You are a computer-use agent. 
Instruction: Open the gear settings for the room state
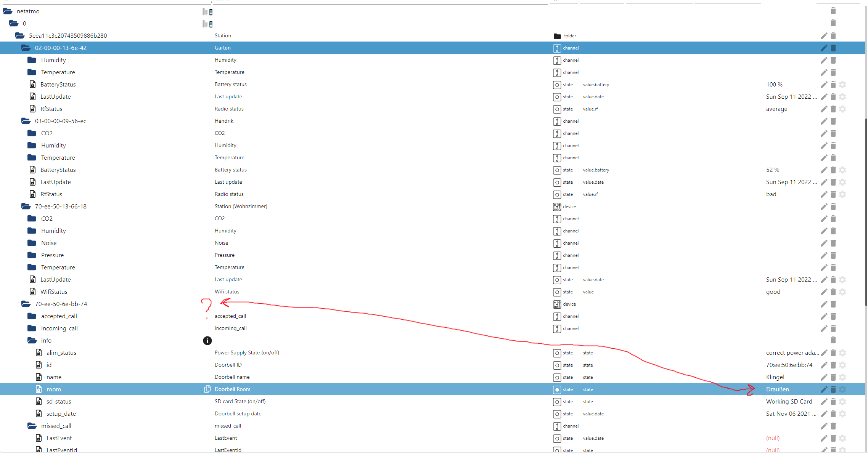click(843, 389)
